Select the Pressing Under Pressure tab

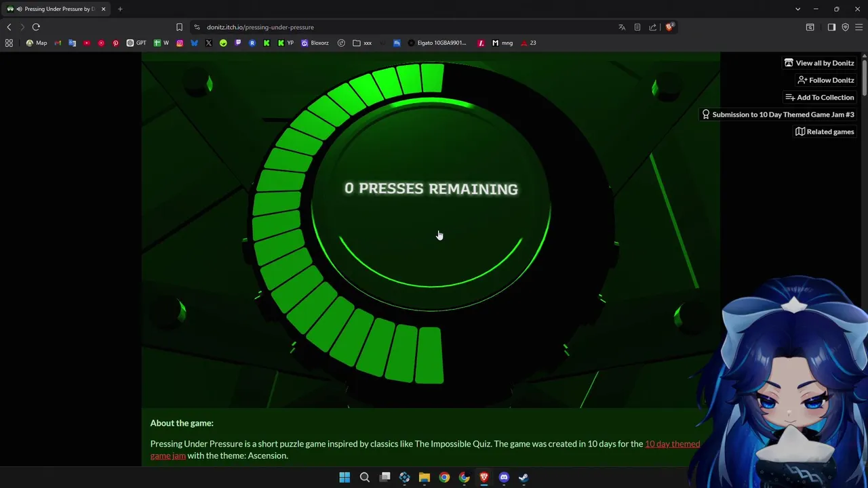coord(56,9)
